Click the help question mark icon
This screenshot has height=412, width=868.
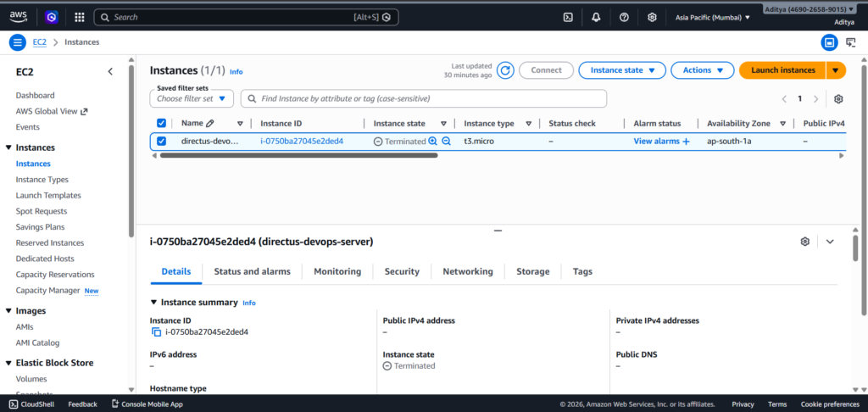624,17
